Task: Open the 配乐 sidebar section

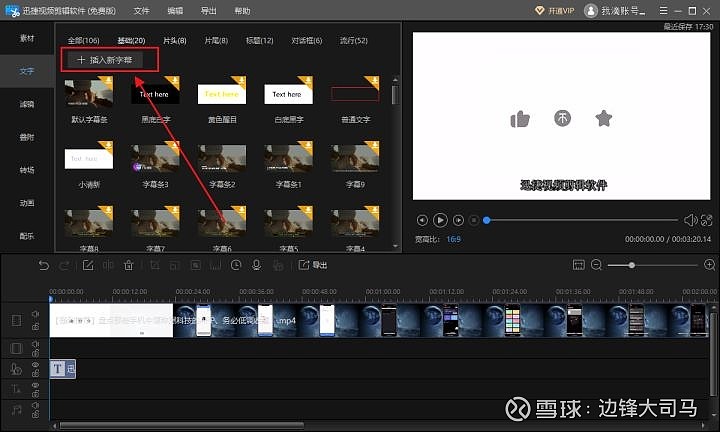Action: [x=27, y=236]
